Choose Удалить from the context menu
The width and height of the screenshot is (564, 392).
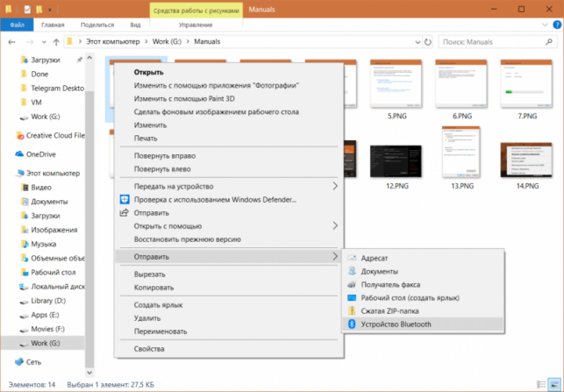[x=229, y=318]
